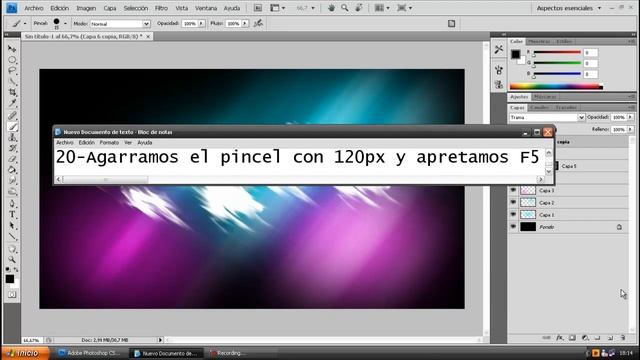Open the Filtro menu

pos(161,8)
